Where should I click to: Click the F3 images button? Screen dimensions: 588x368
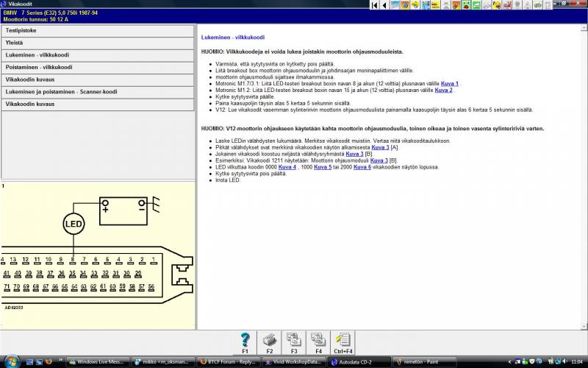(293, 340)
